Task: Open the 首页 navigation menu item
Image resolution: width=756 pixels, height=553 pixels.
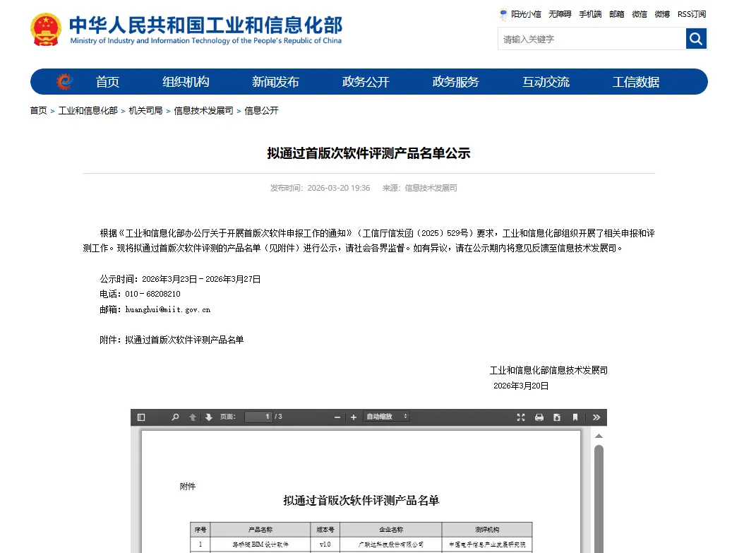Action: click(x=107, y=82)
